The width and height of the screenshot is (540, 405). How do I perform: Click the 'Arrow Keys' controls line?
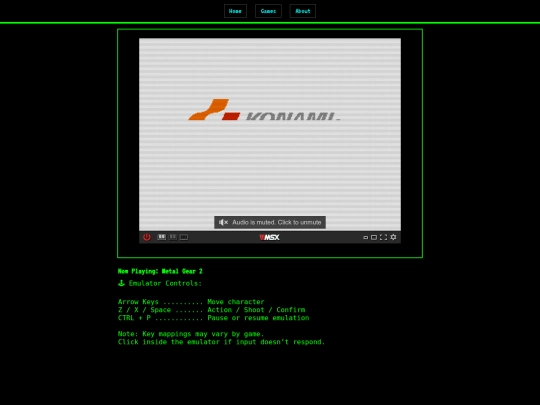pos(191,302)
